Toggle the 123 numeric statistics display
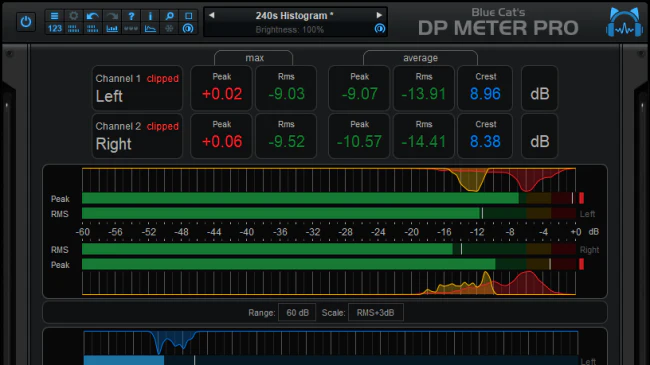Image resolution: width=650 pixels, height=365 pixels. [54, 28]
